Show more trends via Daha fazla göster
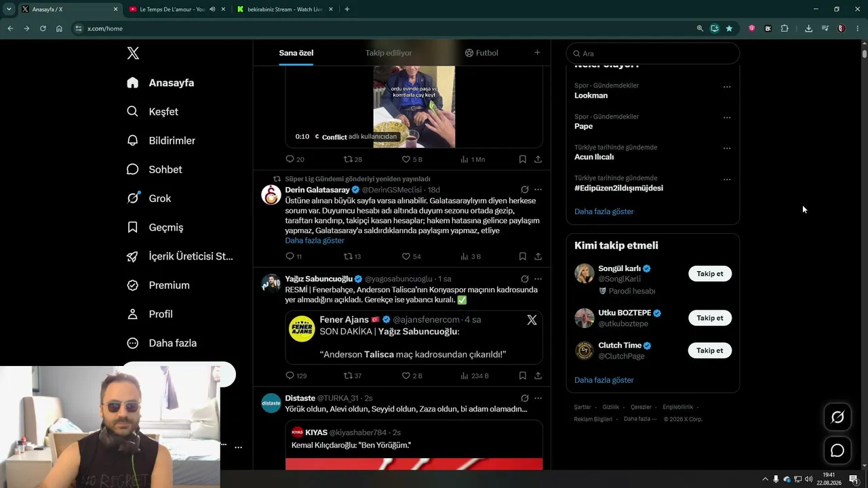 coord(604,211)
